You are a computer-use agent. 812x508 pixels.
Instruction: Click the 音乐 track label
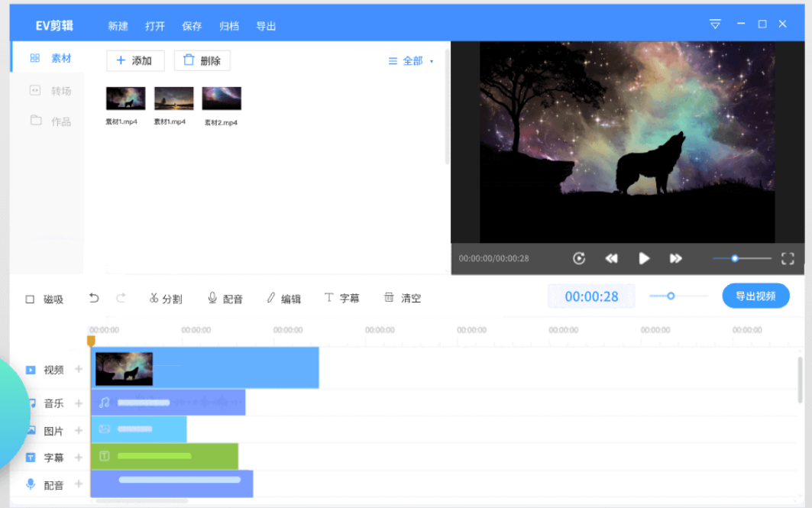click(x=54, y=403)
